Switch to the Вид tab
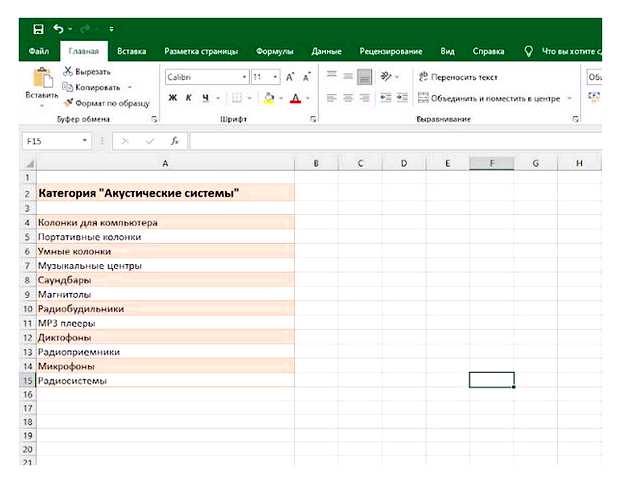Viewport: 620px width, 485px height. pos(448,51)
